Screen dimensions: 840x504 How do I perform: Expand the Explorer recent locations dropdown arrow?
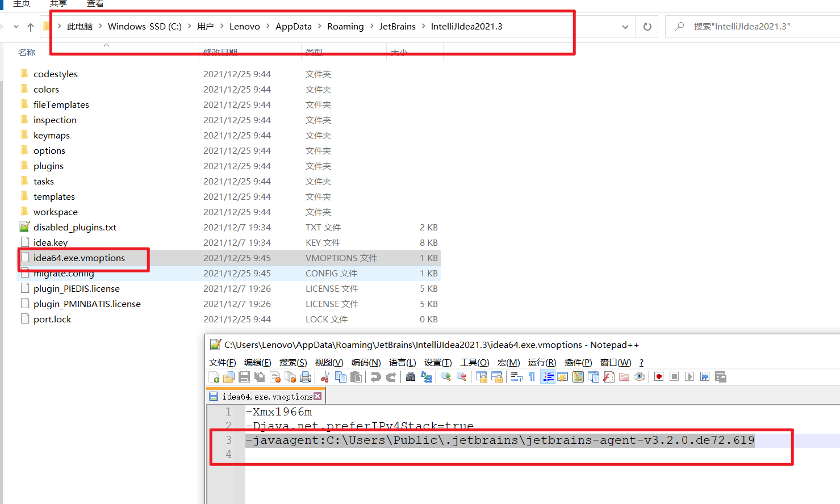click(x=16, y=27)
